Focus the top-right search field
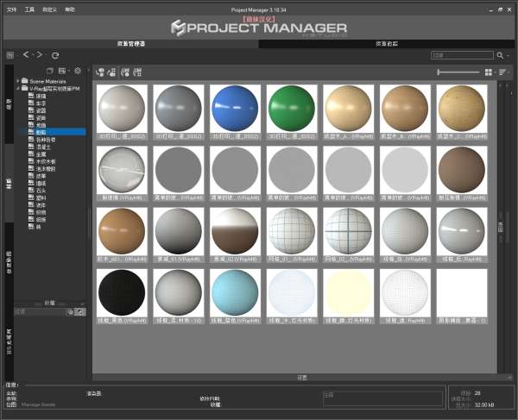518x420 pixels. pos(462,55)
